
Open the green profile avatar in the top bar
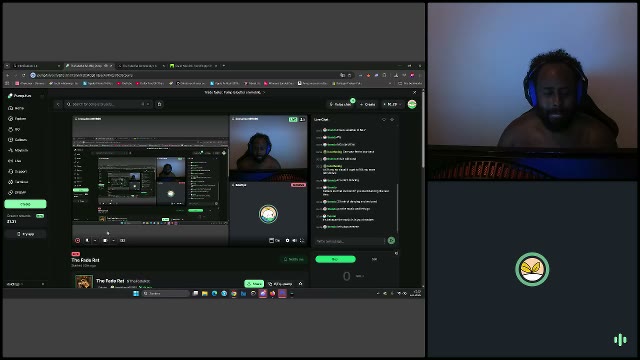[x=412, y=104]
